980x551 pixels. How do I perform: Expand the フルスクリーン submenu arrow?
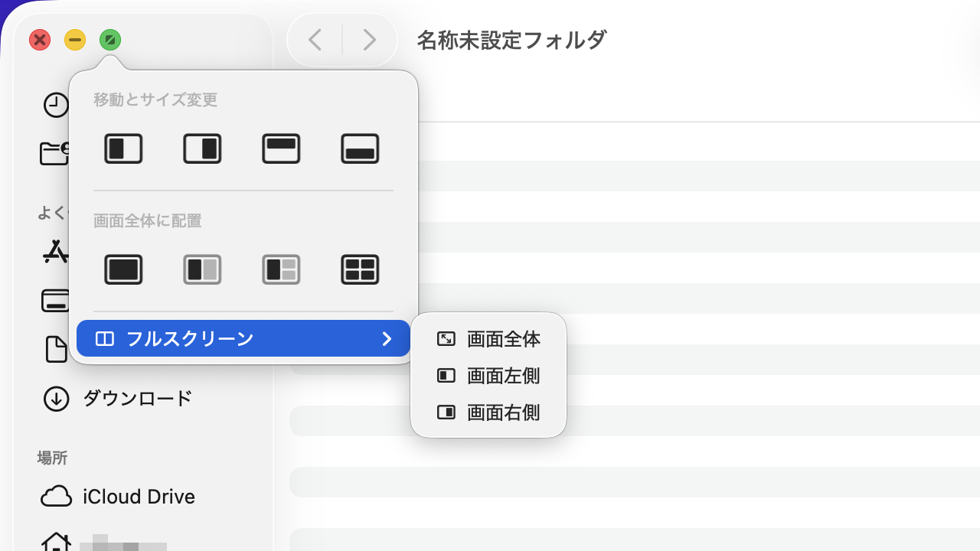[x=387, y=338]
